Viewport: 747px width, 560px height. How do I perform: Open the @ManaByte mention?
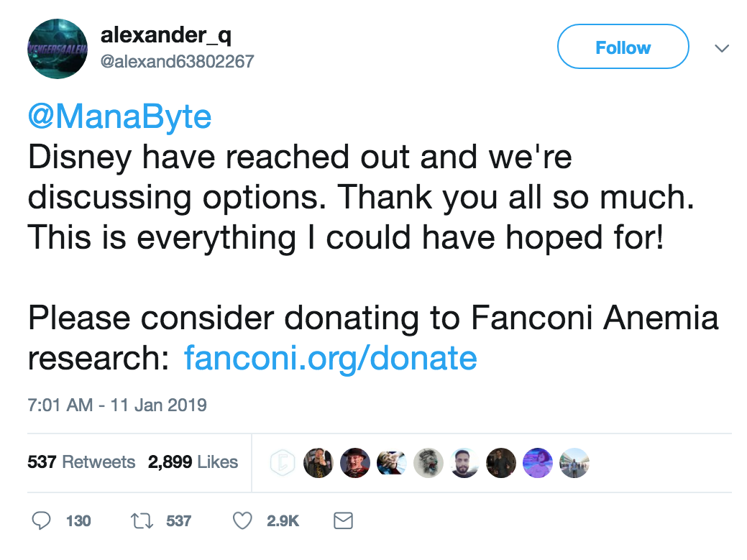pos(119,116)
